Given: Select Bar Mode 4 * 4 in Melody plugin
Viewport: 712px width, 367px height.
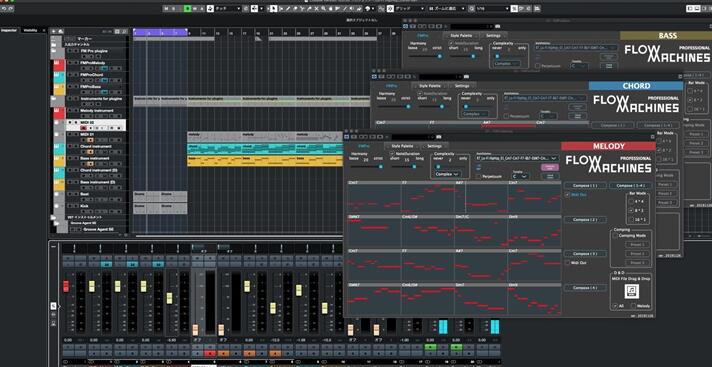Looking at the screenshot, I should coord(632,201).
